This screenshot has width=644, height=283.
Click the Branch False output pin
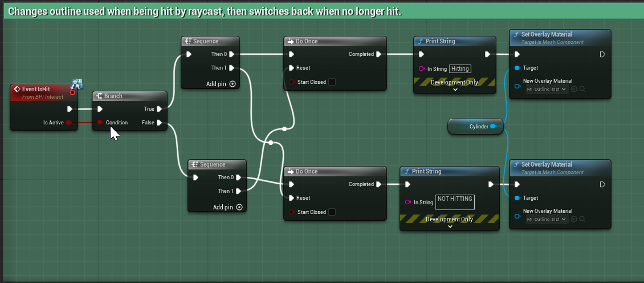tap(160, 122)
